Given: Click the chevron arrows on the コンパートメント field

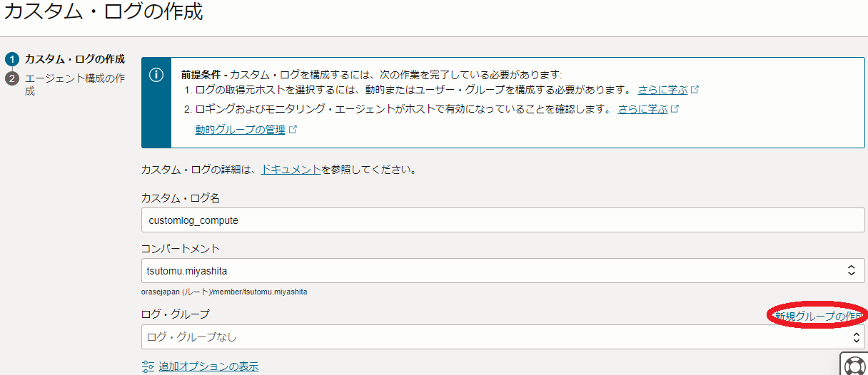Looking at the screenshot, I should [x=851, y=270].
